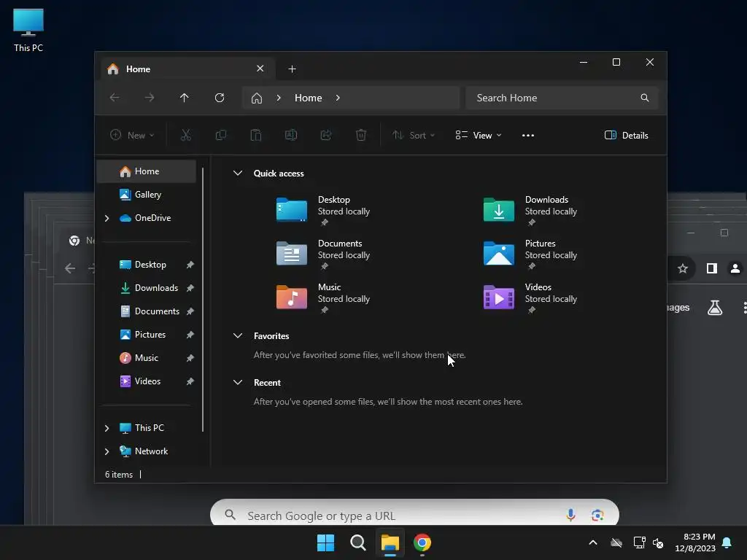Open the See more three-dots menu
This screenshot has height=560, width=747.
coord(528,135)
